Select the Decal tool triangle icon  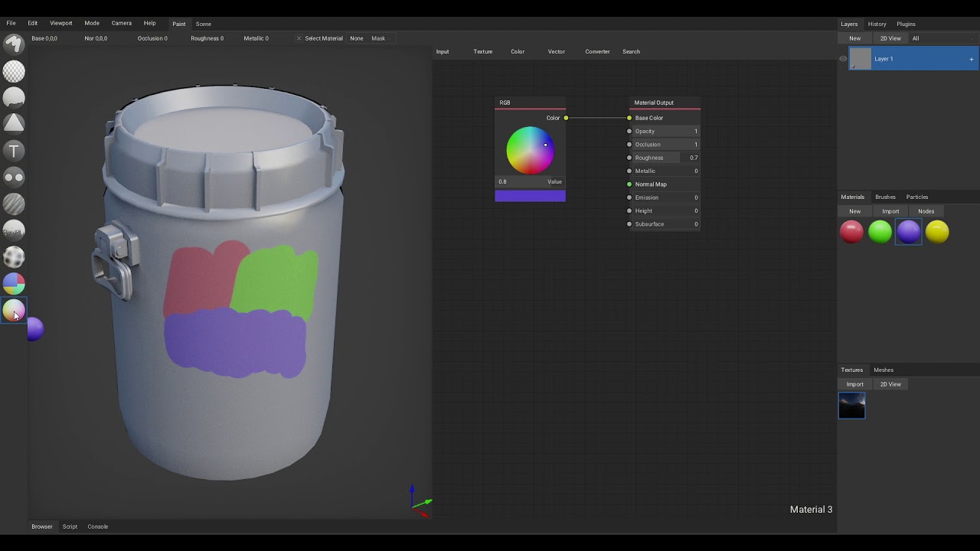[14, 123]
